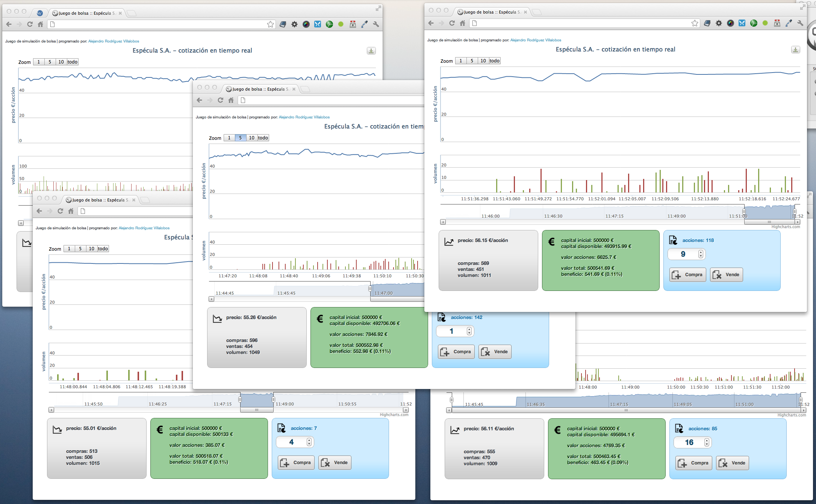816x504 pixels.
Task: Click stepper arrows beside quantity 9
Action: click(x=701, y=254)
